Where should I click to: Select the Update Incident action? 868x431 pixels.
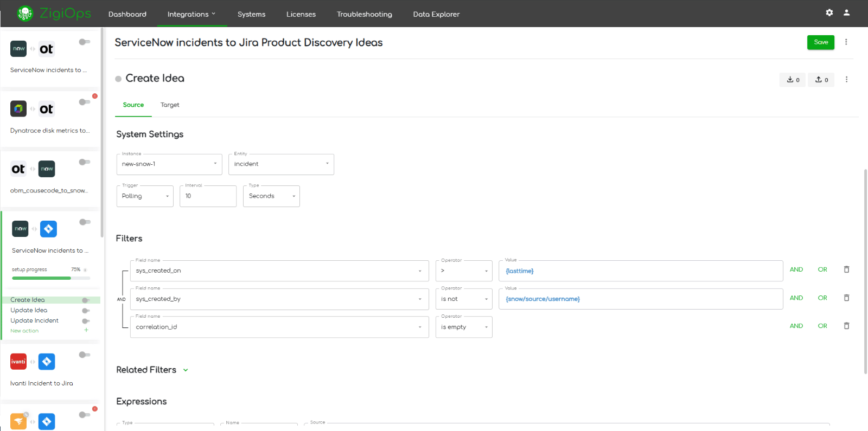coord(35,320)
